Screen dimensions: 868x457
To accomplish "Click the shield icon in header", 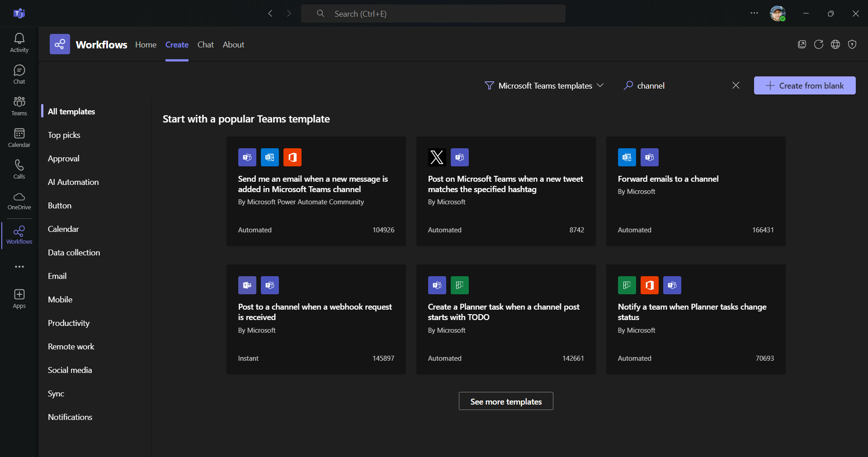I will click(852, 44).
